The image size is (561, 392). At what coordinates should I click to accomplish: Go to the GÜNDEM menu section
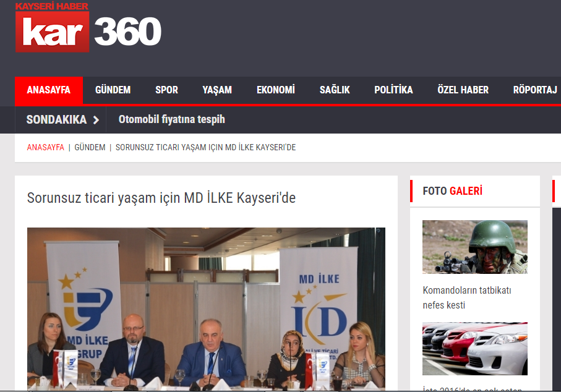[113, 90]
